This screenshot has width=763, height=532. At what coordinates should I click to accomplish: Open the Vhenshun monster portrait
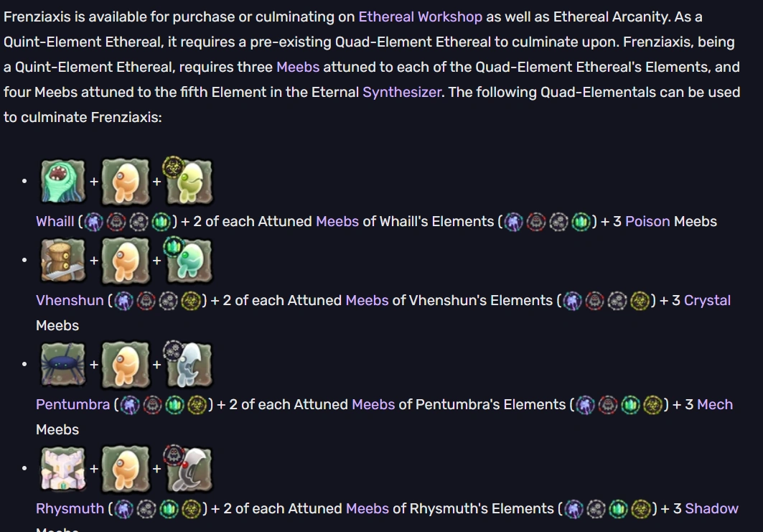(x=63, y=261)
